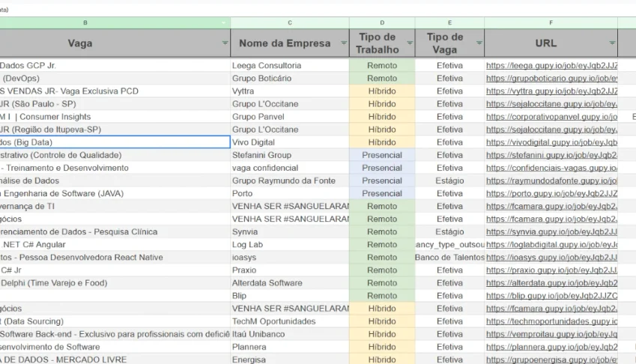Open the confidenciais-vagas.gupy.io link
Screen dimensions: 636x364
551,168
